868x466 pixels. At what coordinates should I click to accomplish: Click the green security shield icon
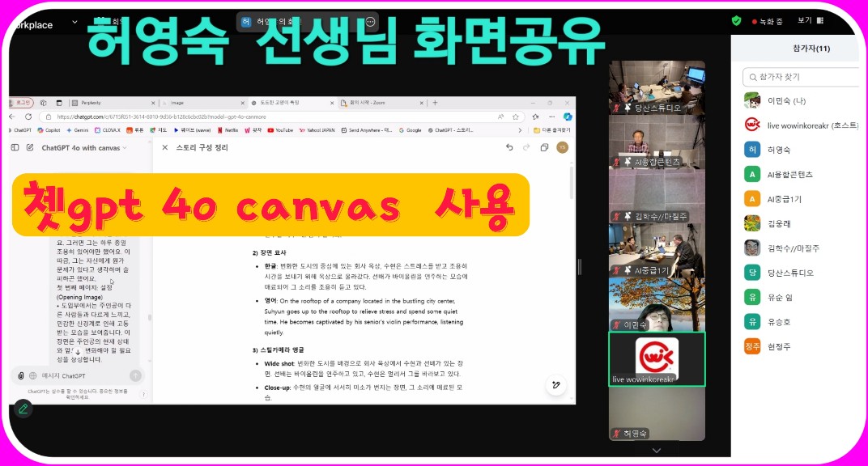[736, 21]
